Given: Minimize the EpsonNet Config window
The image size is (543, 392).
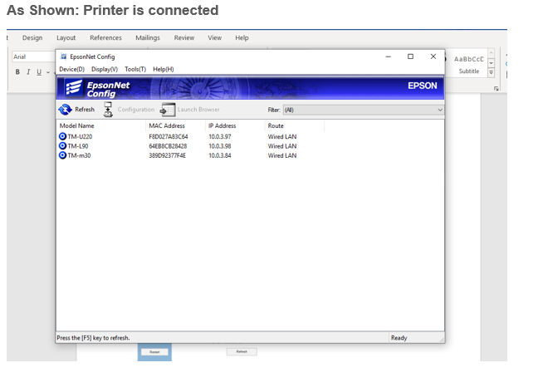Looking at the screenshot, I should tap(389, 56).
